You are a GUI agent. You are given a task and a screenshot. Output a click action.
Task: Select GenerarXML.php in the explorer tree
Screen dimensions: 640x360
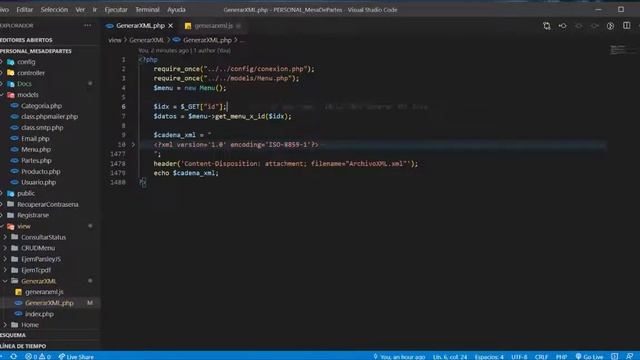point(49,303)
